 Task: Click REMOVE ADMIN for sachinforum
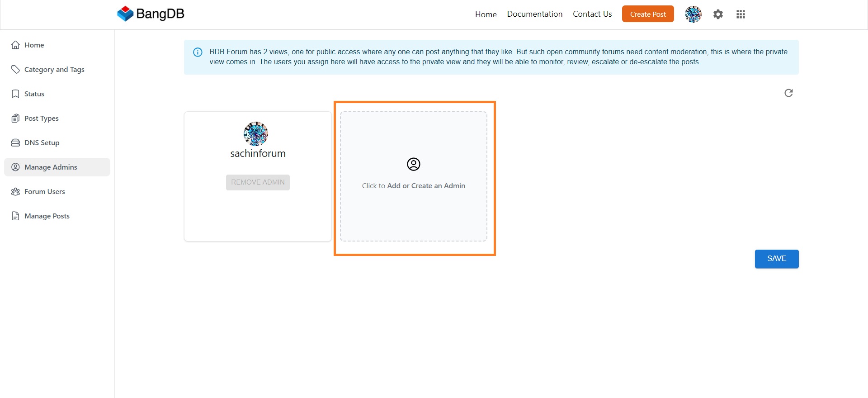pos(258,182)
